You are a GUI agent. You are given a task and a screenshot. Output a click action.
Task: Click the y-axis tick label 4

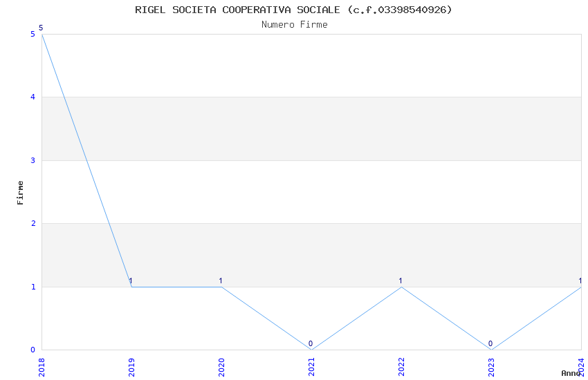click(33, 97)
